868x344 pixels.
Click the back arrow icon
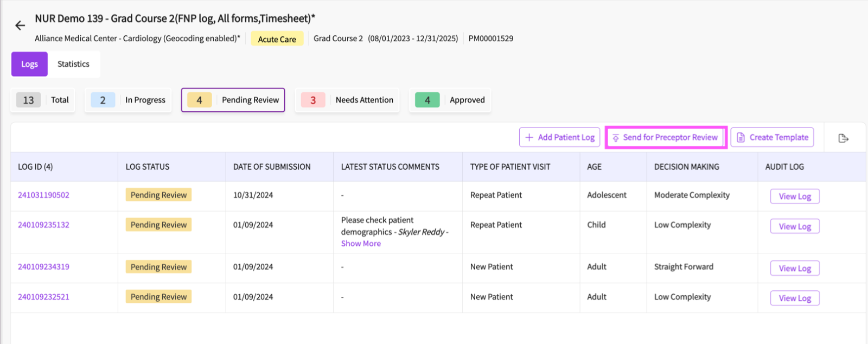[20, 26]
